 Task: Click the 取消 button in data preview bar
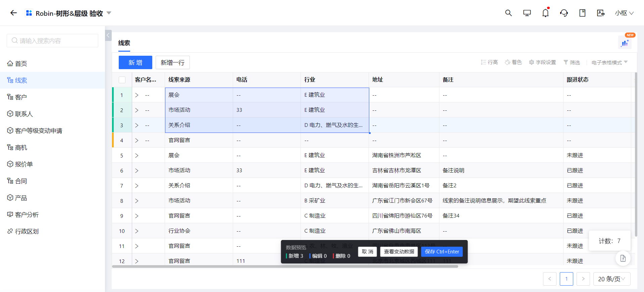[x=368, y=252]
